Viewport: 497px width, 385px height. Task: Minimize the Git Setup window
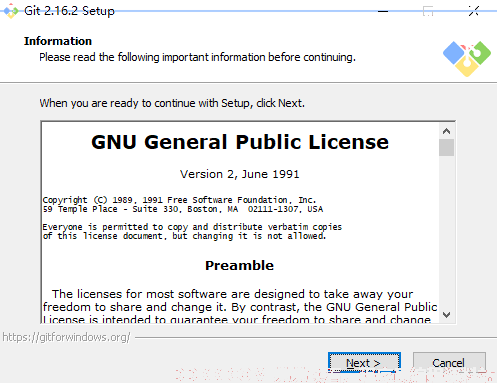(x=383, y=11)
